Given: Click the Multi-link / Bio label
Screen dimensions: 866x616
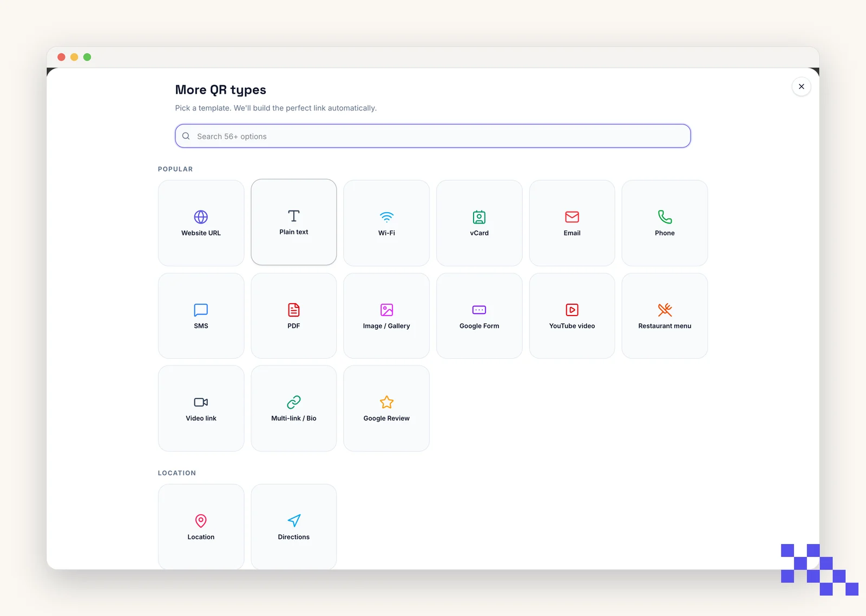Looking at the screenshot, I should click(294, 418).
